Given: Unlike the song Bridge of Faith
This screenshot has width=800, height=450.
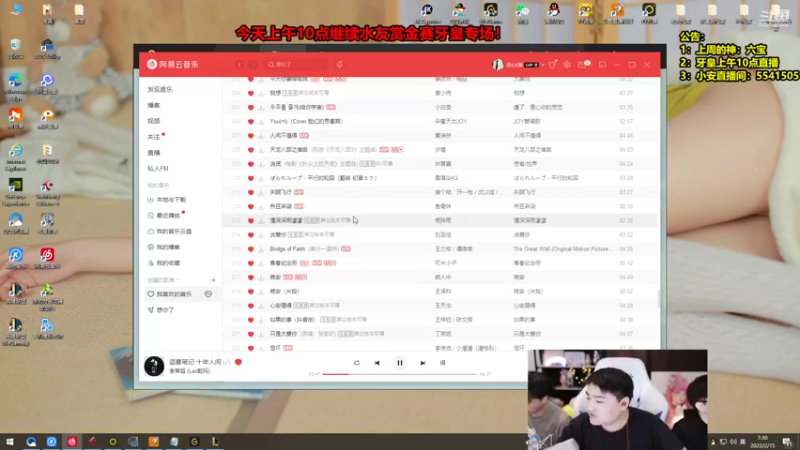Looking at the screenshot, I should [251, 249].
